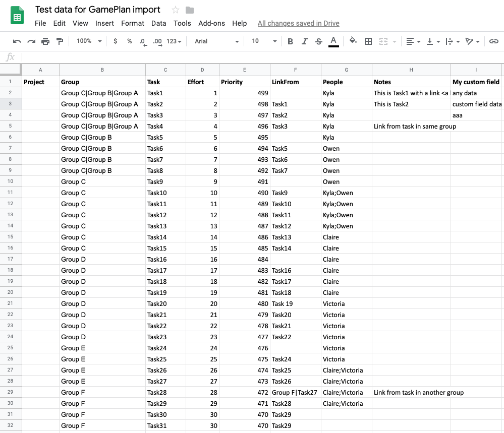
Task: Select column B header
Action: [x=102, y=70]
